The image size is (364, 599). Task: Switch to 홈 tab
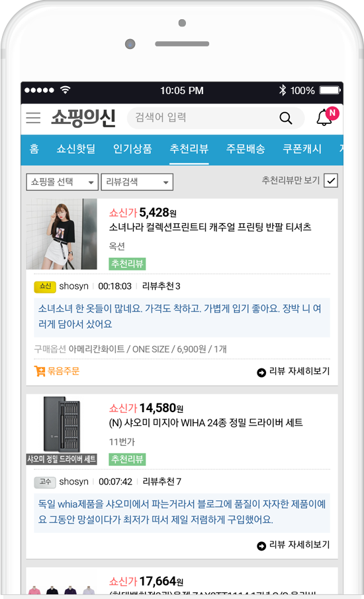click(34, 148)
